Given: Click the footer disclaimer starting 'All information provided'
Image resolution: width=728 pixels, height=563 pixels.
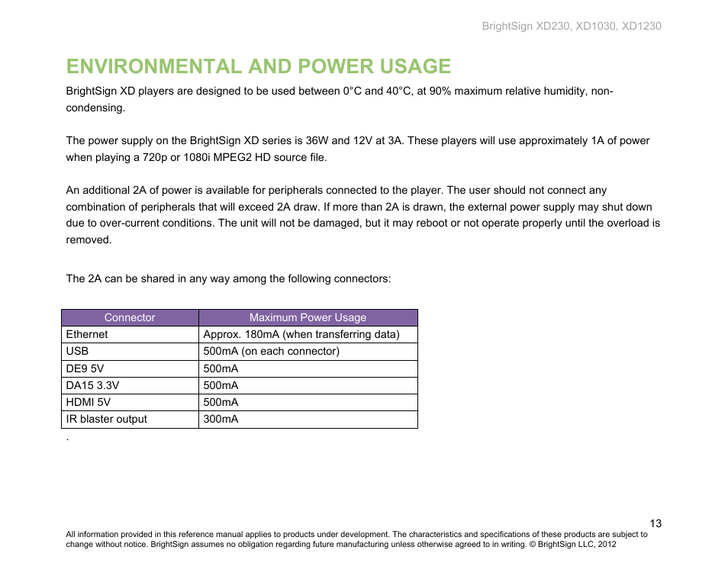Looking at the screenshot, I should pyautogui.click(x=356, y=539).
